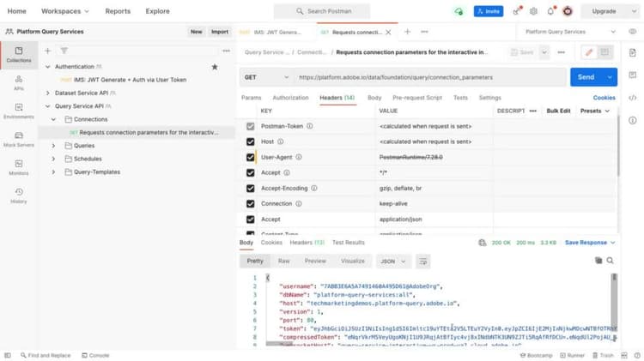Open tab options ellipsis menu

point(424,32)
